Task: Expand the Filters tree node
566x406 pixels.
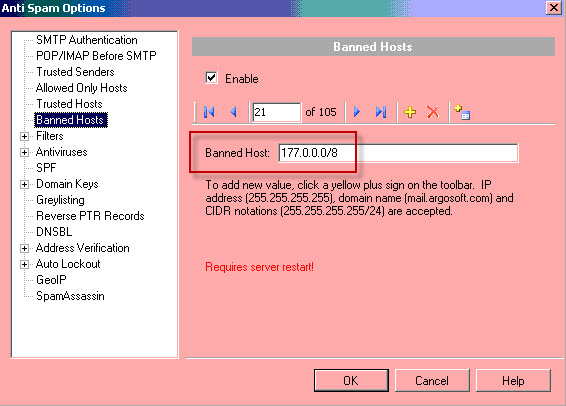Action: (x=25, y=136)
